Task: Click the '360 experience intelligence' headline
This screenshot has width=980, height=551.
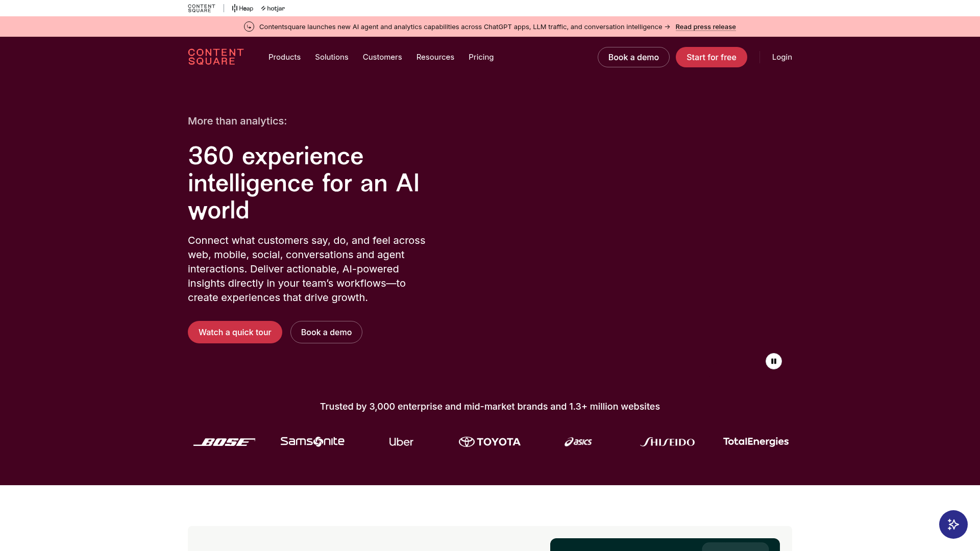Action: pyautogui.click(x=304, y=183)
